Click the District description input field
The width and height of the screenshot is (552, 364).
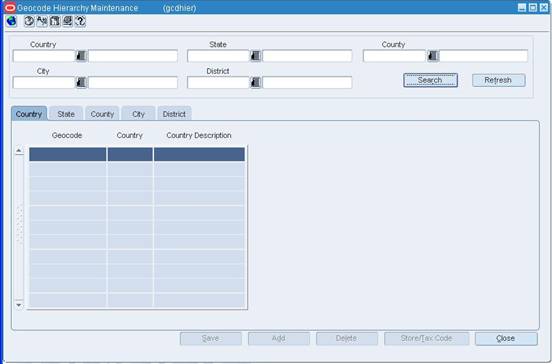pyautogui.click(x=307, y=83)
